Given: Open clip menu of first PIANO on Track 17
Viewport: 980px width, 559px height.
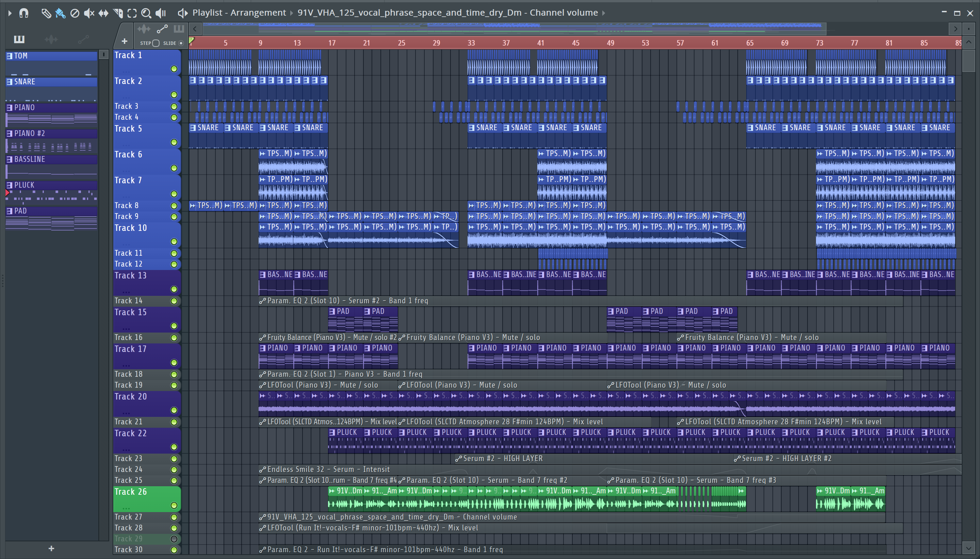Looking at the screenshot, I should click(x=262, y=348).
